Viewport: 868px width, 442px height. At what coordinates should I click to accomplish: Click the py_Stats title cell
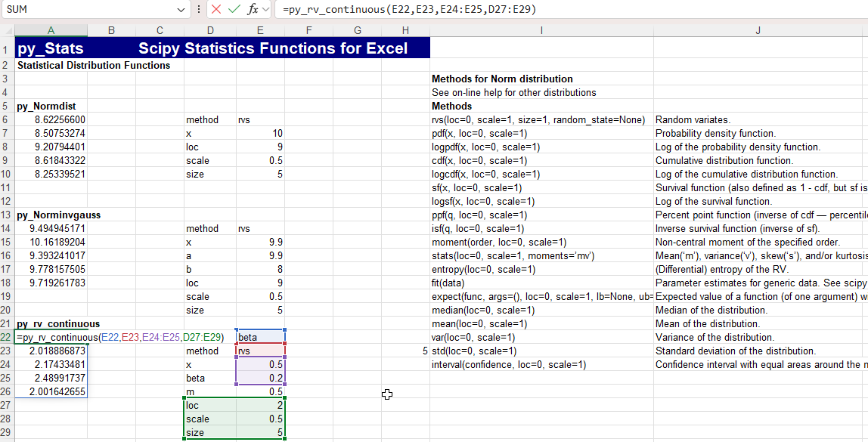pos(51,48)
